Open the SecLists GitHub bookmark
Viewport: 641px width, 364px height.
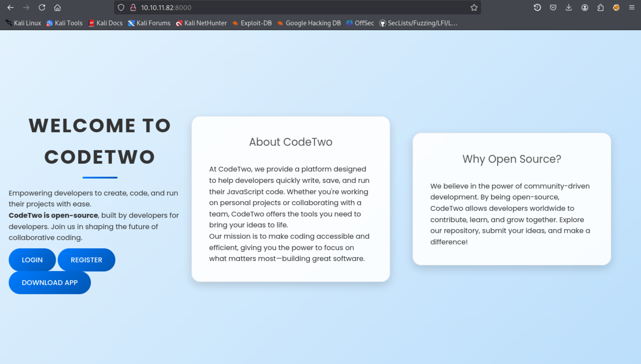(419, 23)
